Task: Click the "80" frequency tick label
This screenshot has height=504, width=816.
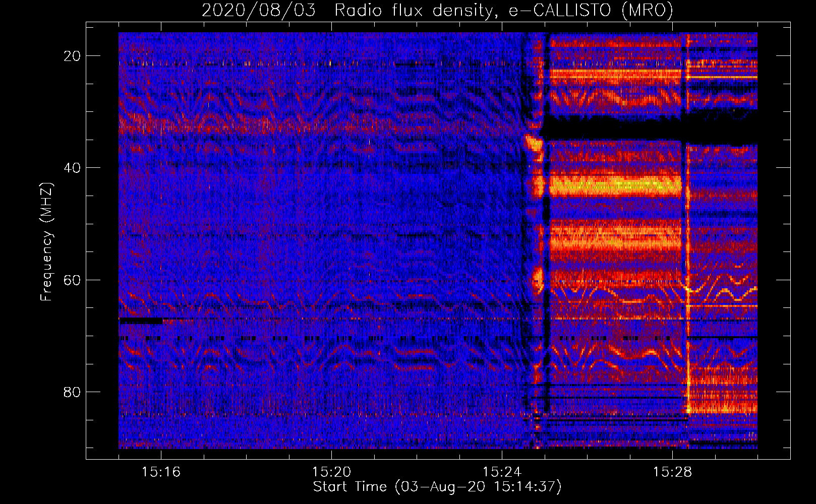Action: (x=72, y=392)
